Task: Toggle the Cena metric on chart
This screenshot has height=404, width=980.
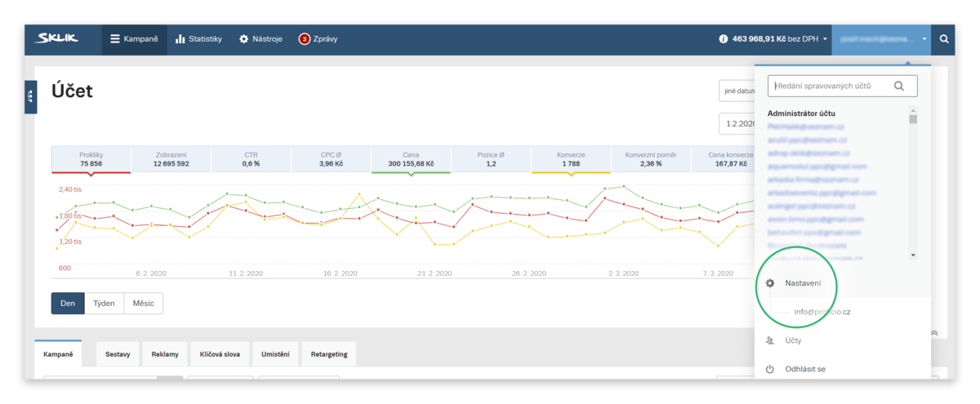Action: pyautogui.click(x=411, y=158)
